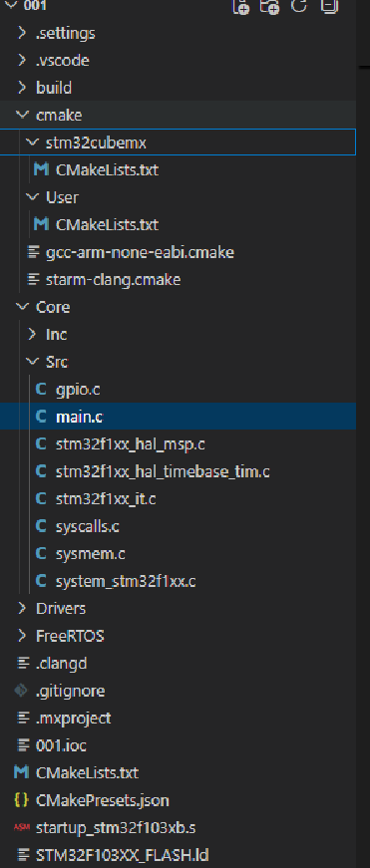The height and width of the screenshot is (868, 370).
Task: Collapse the Core folder
Action: pos(22,307)
